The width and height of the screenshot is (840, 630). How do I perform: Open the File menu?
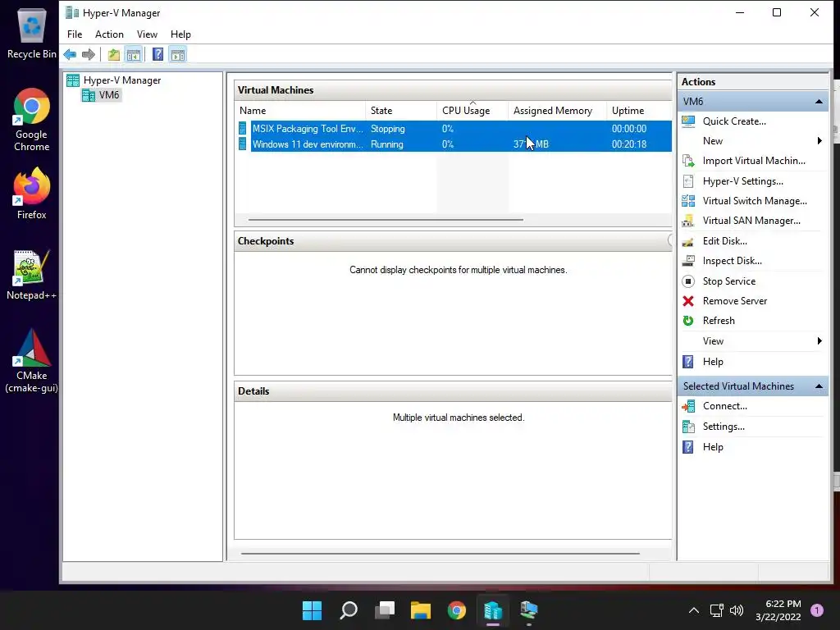coord(75,34)
